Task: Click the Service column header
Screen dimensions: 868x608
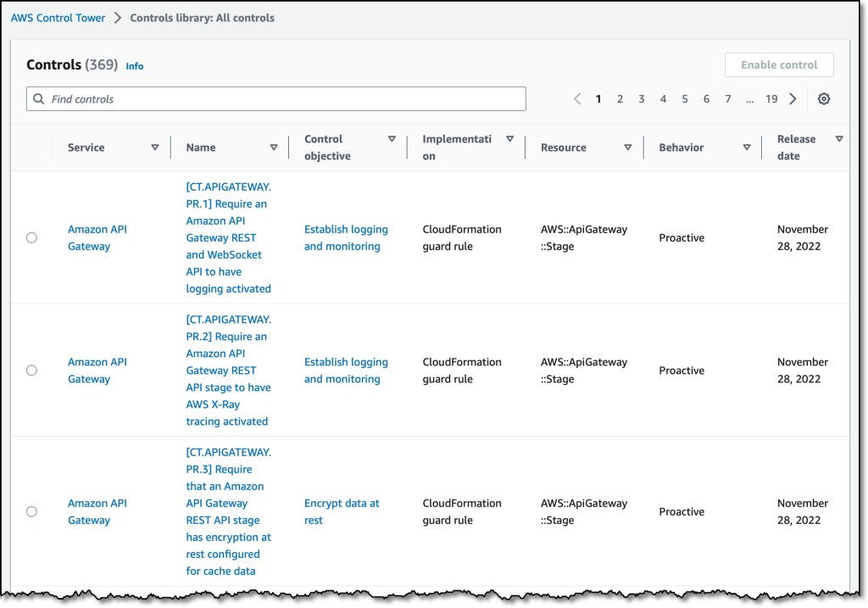Action: (86, 148)
